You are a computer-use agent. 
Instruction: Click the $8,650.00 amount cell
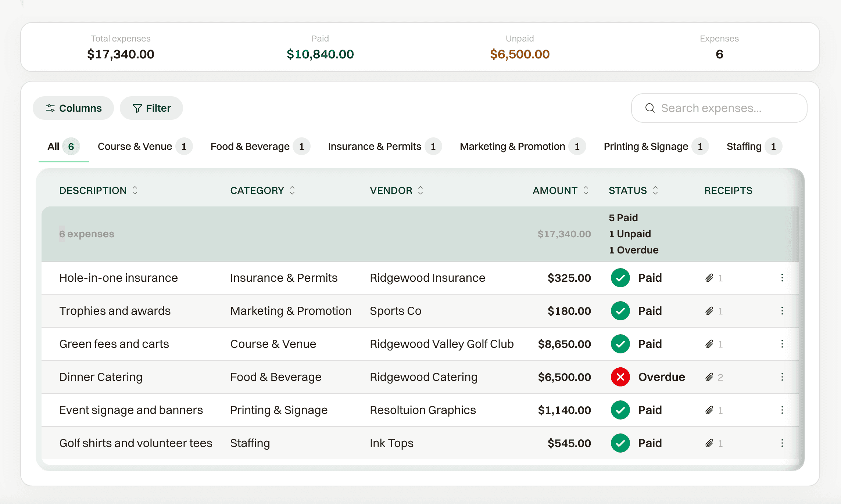[564, 344]
